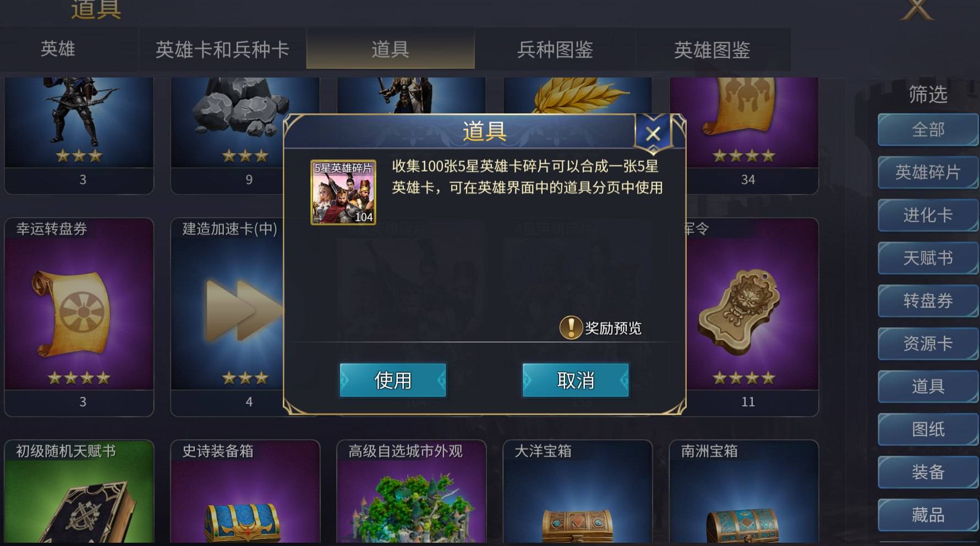Image resolution: width=980 pixels, height=546 pixels.
Task: Select the 高级自选城市外观 item
Action: click(x=412, y=493)
